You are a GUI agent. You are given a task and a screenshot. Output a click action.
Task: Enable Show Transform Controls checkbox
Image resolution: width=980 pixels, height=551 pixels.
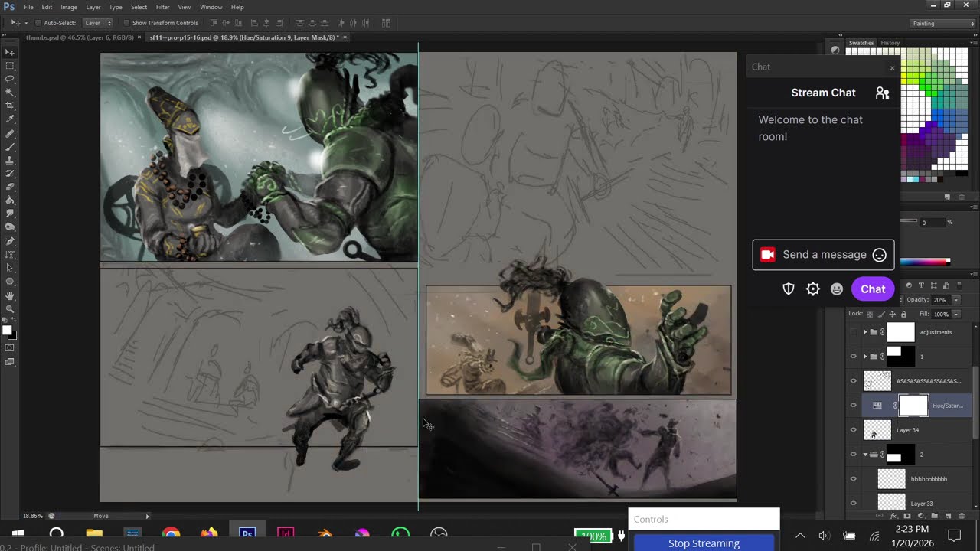[126, 23]
